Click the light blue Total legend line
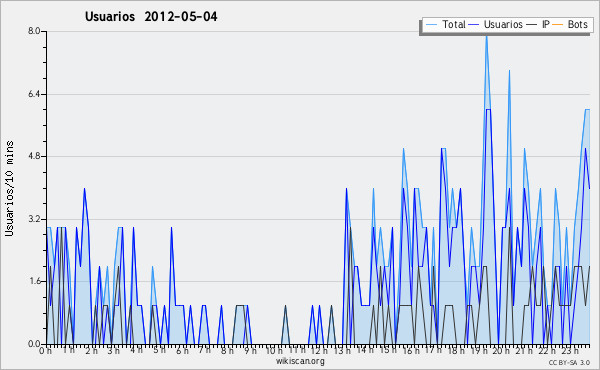The image size is (600, 370). [x=431, y=25]
